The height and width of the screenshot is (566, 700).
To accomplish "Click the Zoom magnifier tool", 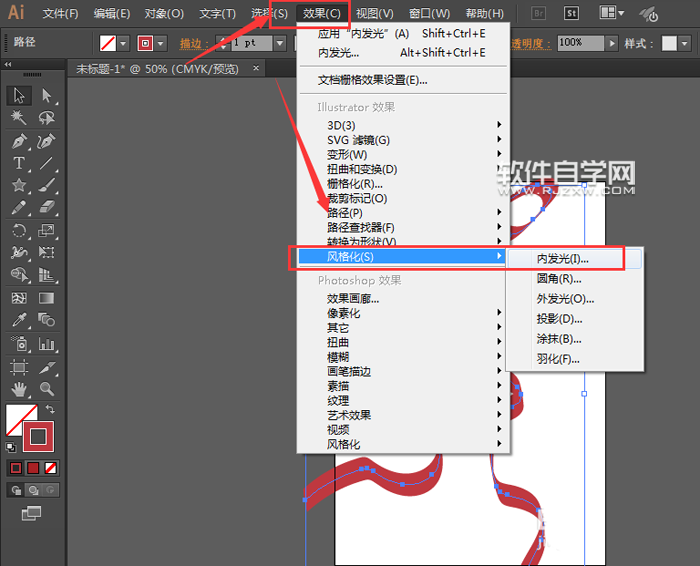I will tap(46, 388).
